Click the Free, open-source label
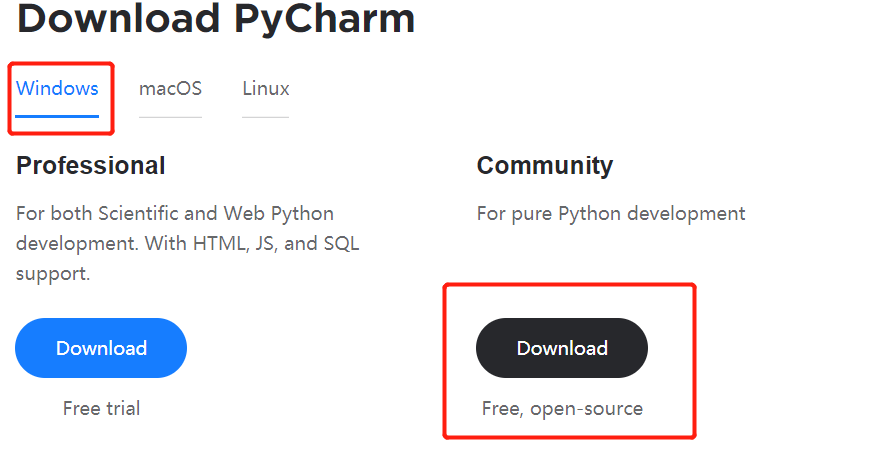Screen dimensions: 870x454 tap(561, 408)
